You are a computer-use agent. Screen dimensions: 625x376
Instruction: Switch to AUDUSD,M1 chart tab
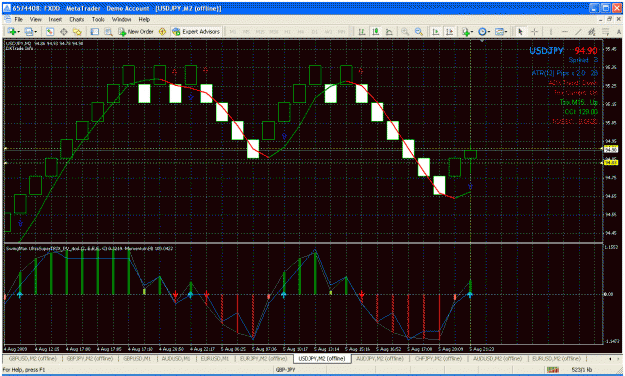pos(175,358)
